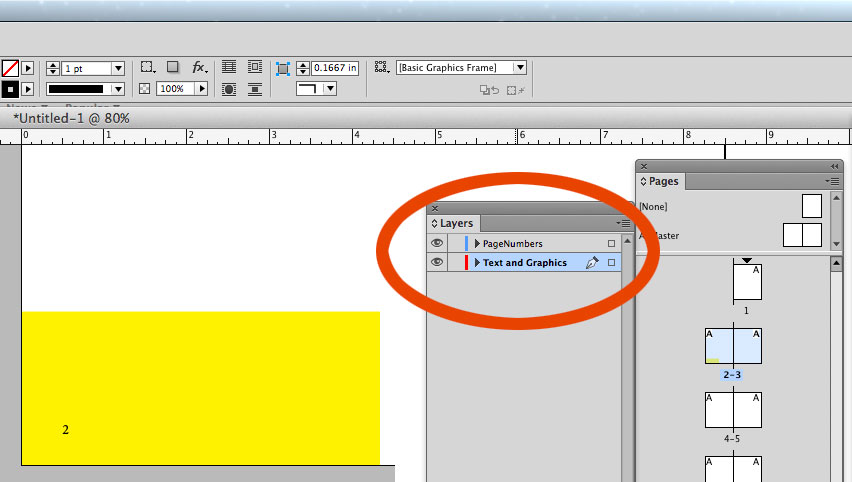Click the select container frame icon
The image size is (852, 482).
point(147,67)
